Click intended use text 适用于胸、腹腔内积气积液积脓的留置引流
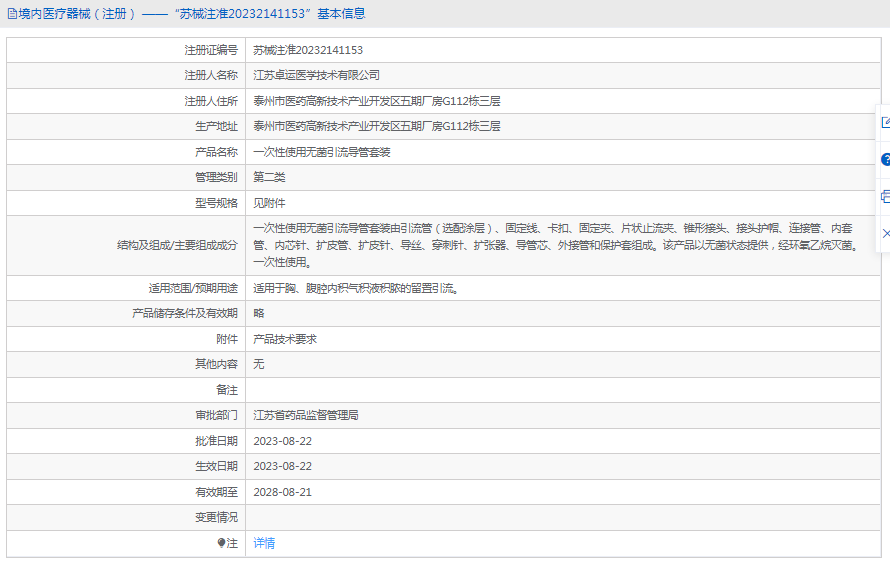The height and width of the screenshot is (561, 890). click(x=356, y=288)
